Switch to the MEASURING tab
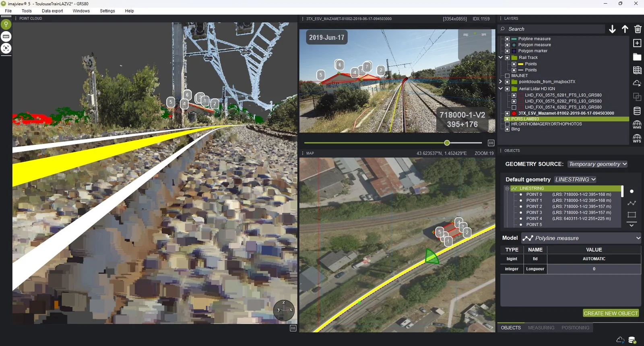Image resolution: width=644 pixels, height=346 pixels. coord(541,328)
